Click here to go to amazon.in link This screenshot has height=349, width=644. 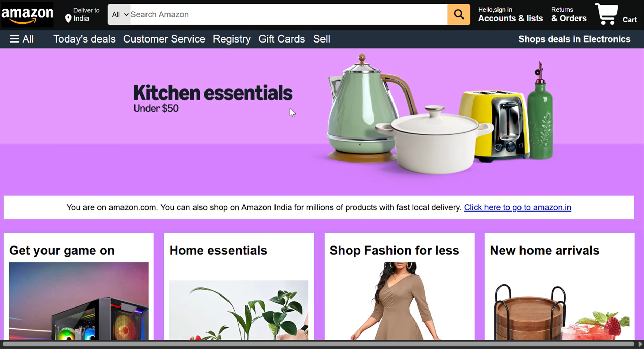pos(517,207)
